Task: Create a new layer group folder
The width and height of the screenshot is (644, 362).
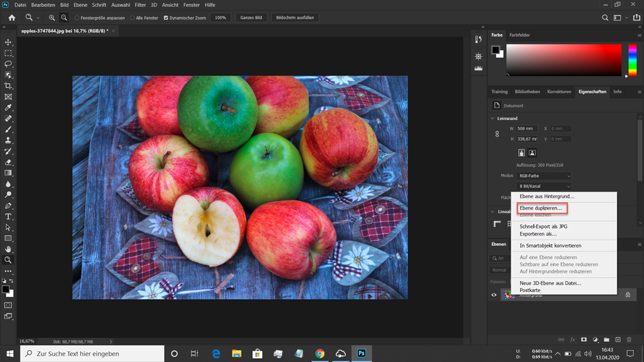Action: (607, 339)
